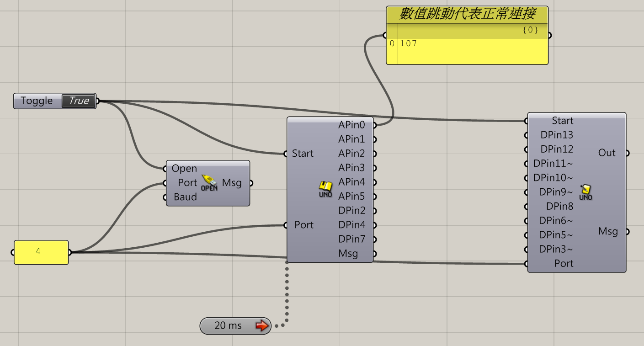Click the panel header 數值跳動代表正常連接
The height and width of the screenshot is (346, 644).
point(467,14)
